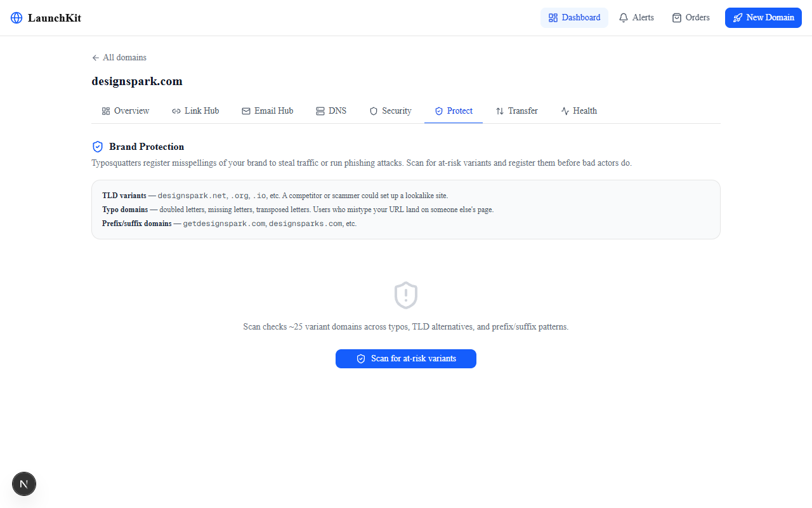Click the designsparks.com example text

tap(305, 224)
